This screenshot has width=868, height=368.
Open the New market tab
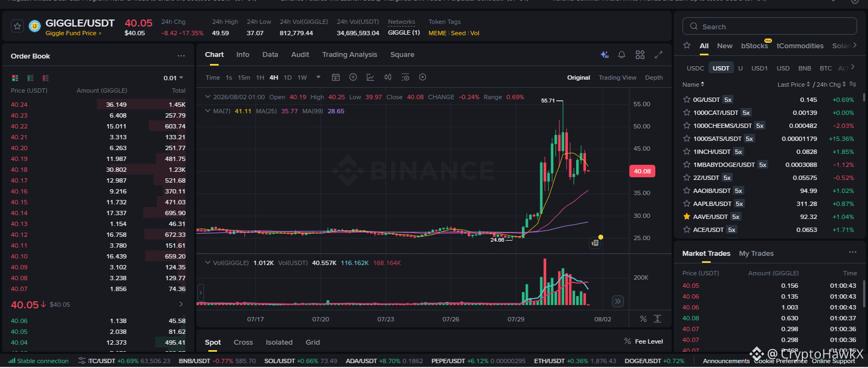coord(724,46)
